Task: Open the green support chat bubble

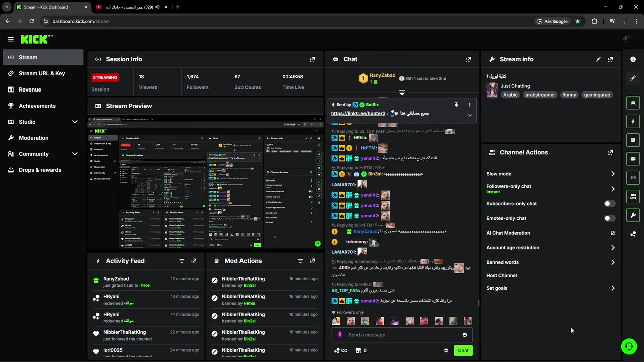Action: 629,346
